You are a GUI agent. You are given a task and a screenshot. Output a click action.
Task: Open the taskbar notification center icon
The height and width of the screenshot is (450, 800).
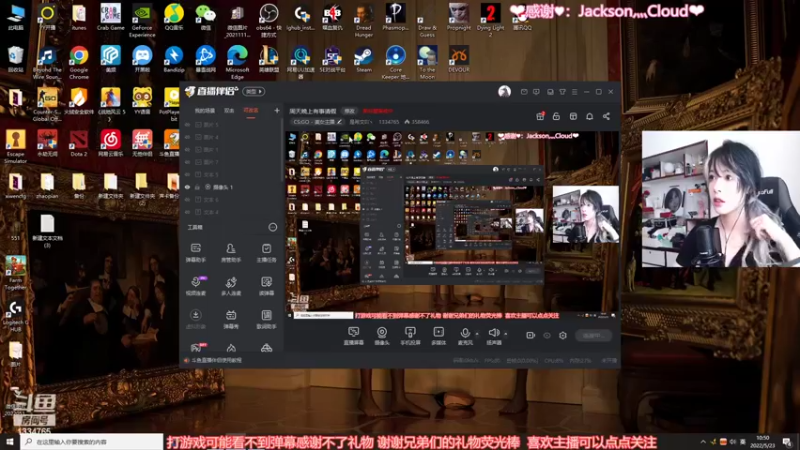[787, 441]
